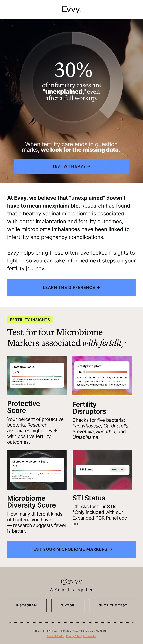This screenshot has width=143, height=644.
Task: Click the Protective Score card image
Action: point(37,375)
